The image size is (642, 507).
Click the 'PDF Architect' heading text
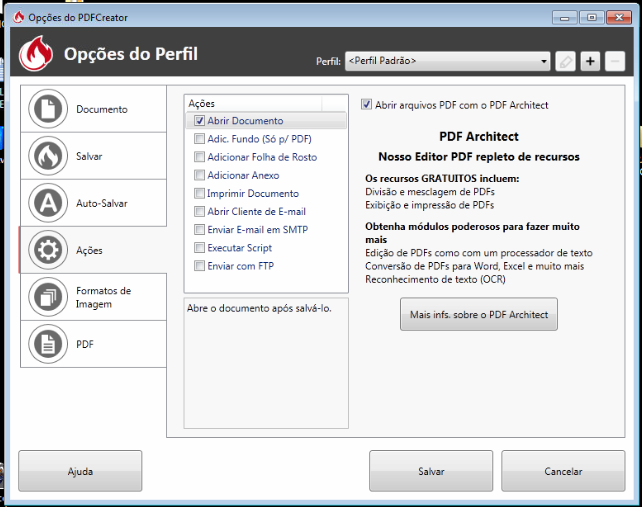point(479,136)
